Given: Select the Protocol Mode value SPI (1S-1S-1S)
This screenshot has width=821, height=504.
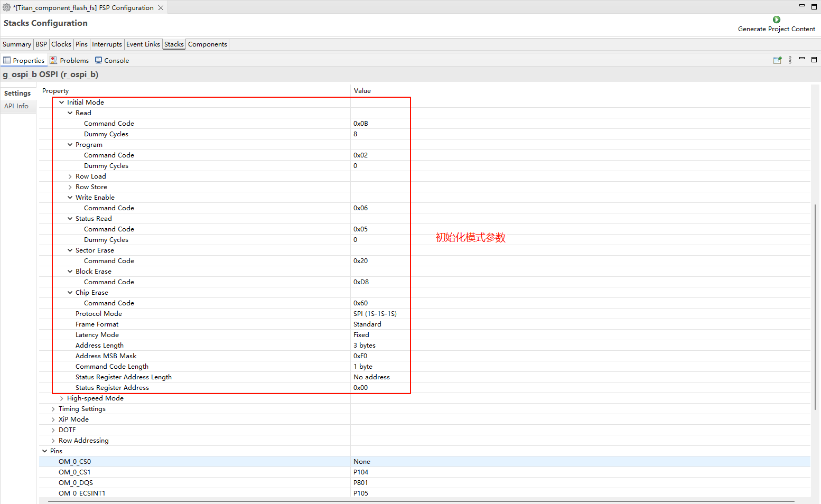Looking at the screenshot, I should [375, 314].
